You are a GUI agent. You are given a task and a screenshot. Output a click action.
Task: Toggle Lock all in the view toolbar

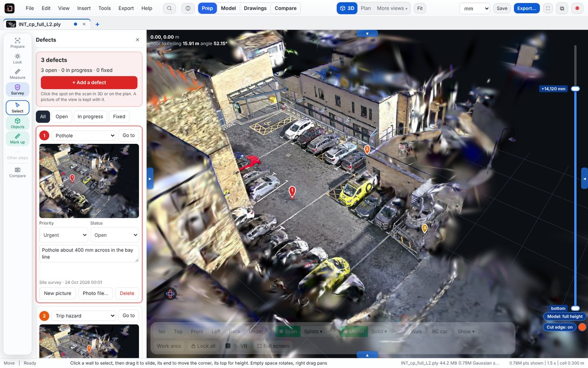pyautogui.click(x=203, y=346)
